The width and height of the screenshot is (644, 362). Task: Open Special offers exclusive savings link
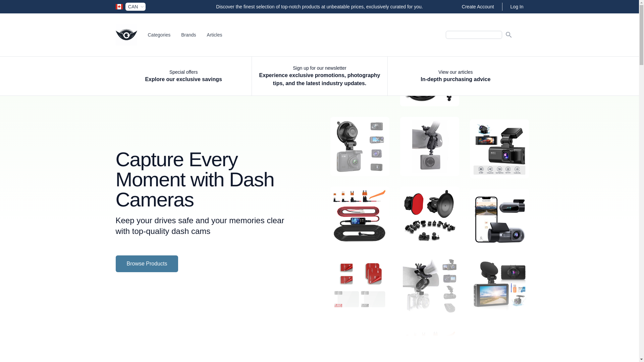coord(183,76)
